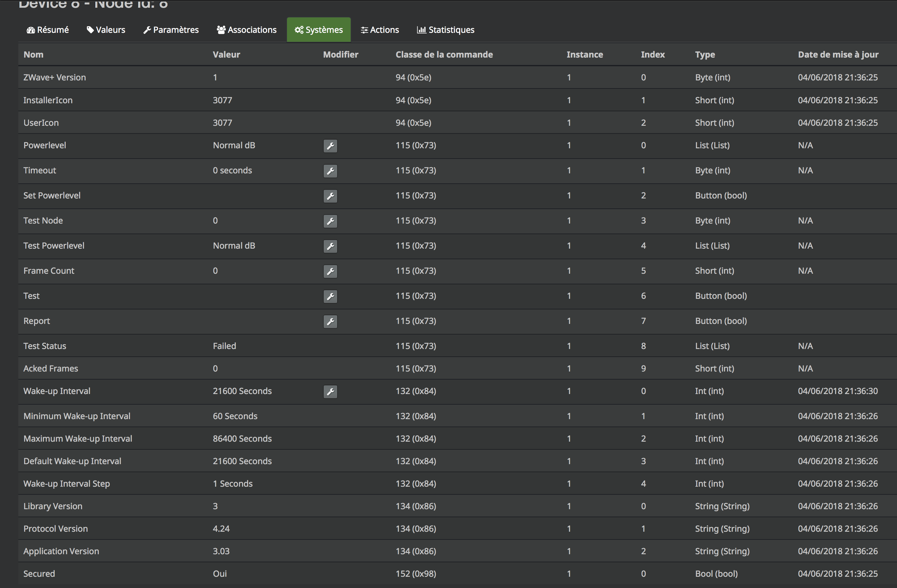Click the Report name cell
Viewport: 897px width, 588px height.
(37, 321)
